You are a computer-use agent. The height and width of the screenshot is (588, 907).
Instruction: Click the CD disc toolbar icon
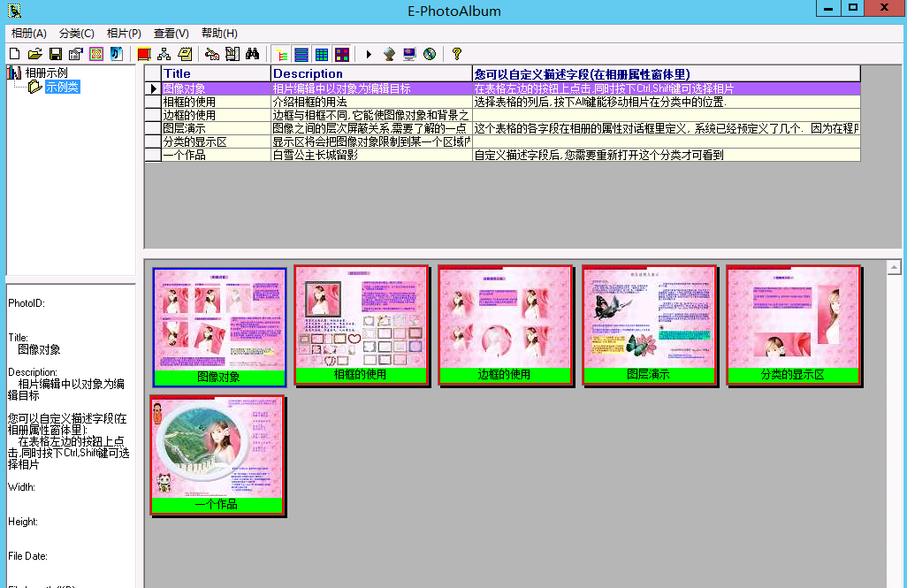(x=430, y=54)
